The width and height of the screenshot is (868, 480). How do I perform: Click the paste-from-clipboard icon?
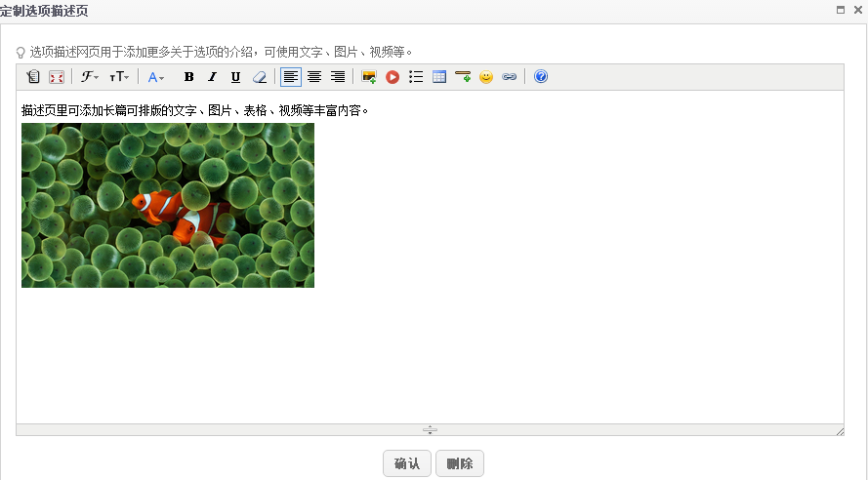(x=33, y=77)
